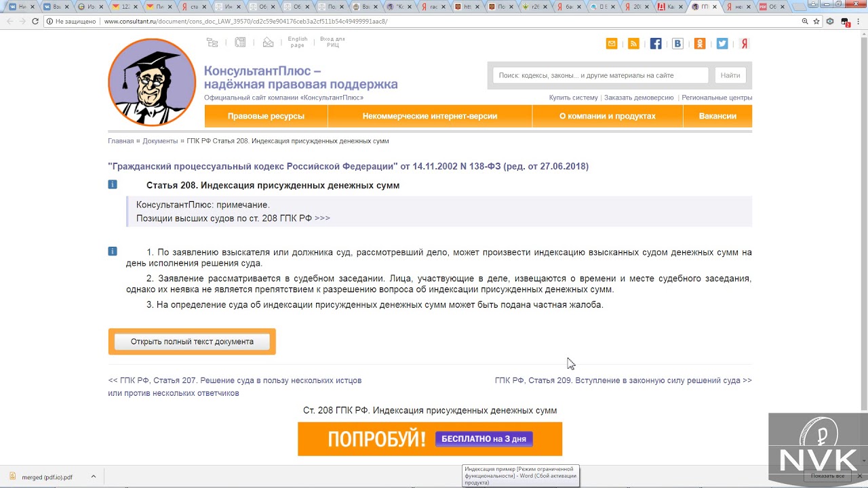Image resolution: width=868 pixels, height=488 pixels.
Task: Click the 'Попробуй! Бесплатно на 3 дня' banner
Action: (430, 439)
